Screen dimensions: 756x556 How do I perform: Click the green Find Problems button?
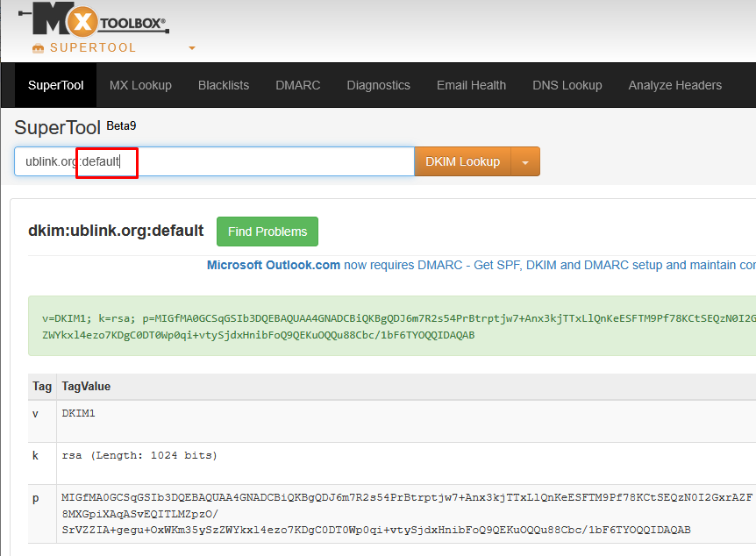(x=267, y=232)
